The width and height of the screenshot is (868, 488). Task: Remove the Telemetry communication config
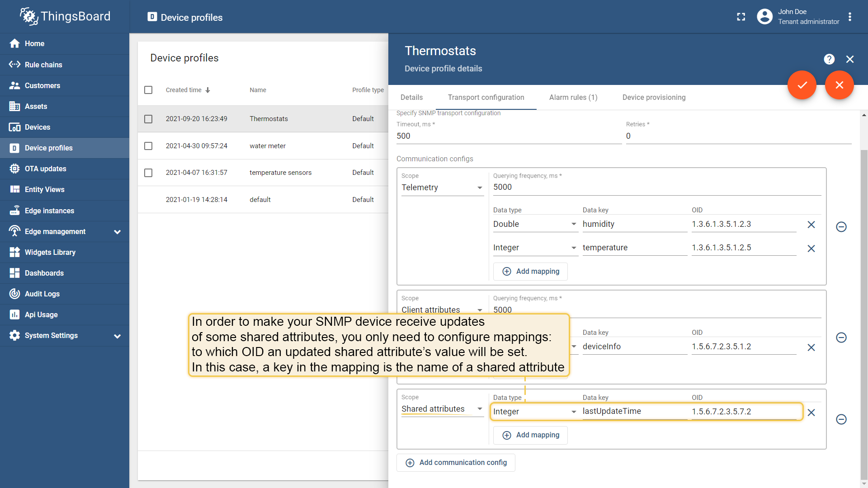[841, 227]
